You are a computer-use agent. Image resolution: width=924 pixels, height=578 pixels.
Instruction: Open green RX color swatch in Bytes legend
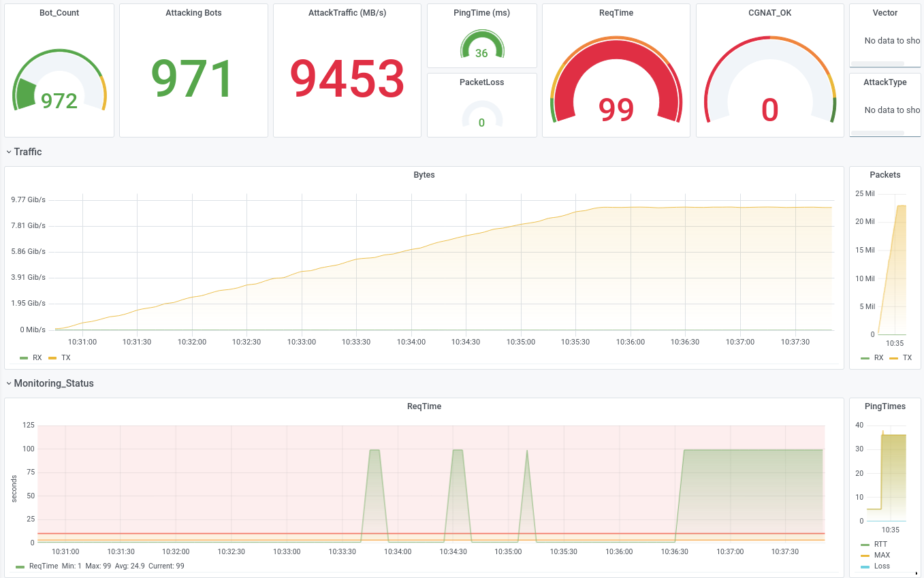[x=24, y=357]
